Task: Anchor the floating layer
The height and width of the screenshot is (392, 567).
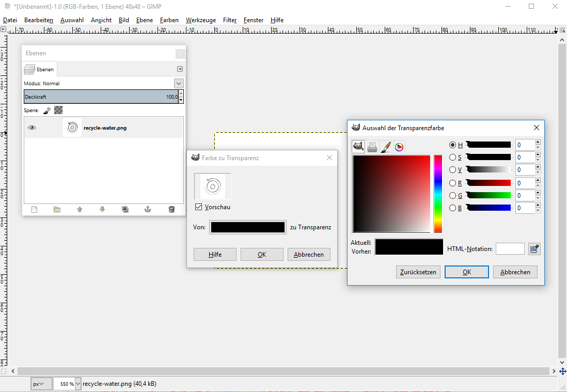Action: pos(148,209)
